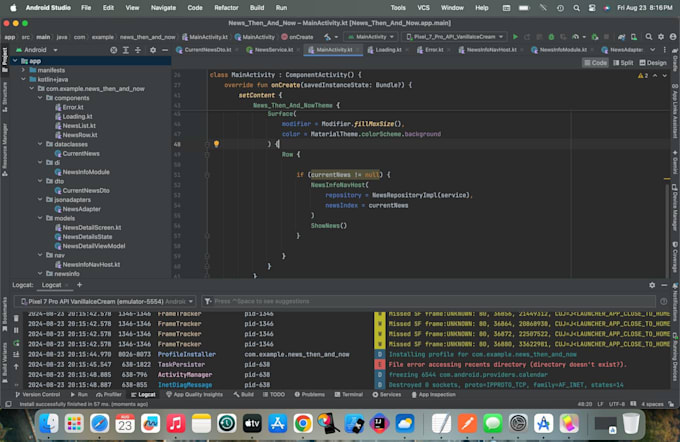Open the account avatar icon in toolbar
The width and height of the screenshot is (680, 442).
[x=673, y=37]
